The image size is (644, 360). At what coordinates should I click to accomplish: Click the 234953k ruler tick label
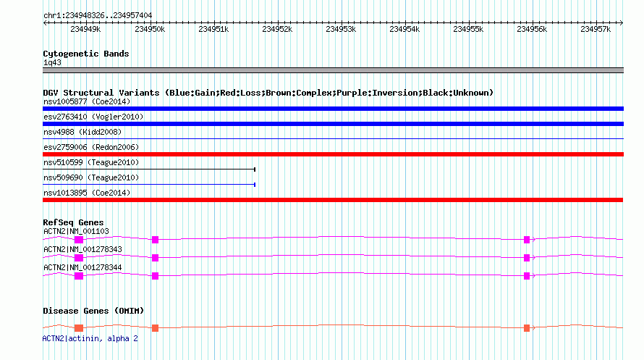341,30
